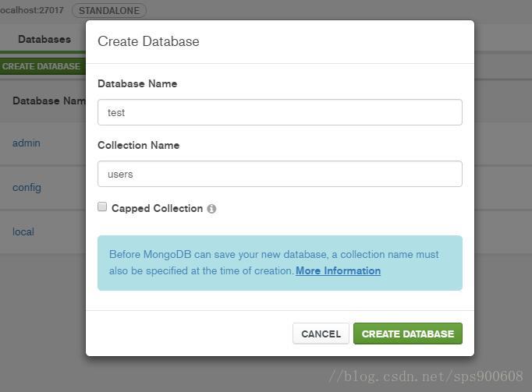Click the green Create Database button in dialog
The height and width of the screenshot is (392, 532).
(408, 334)
